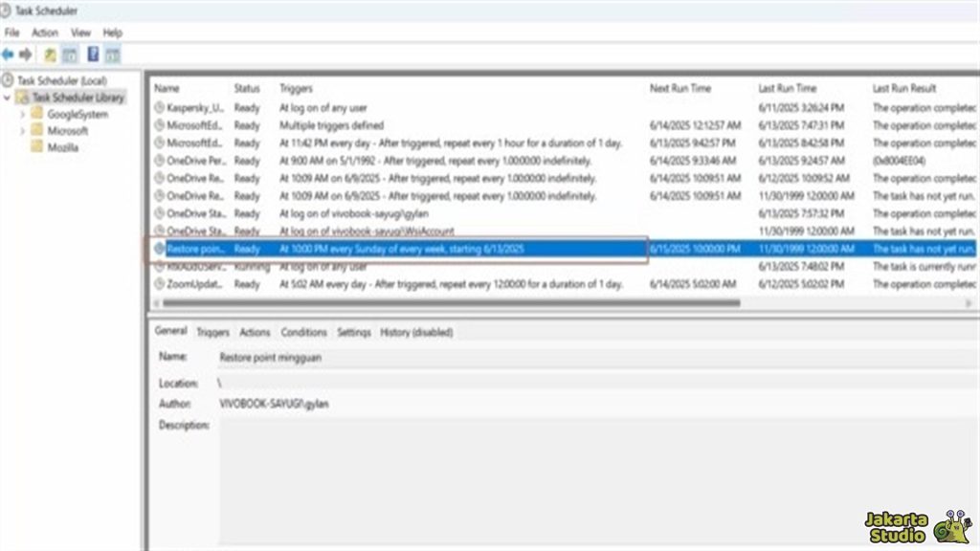
Task: Open the History (disabled) tab
Action: click(416, 333)
